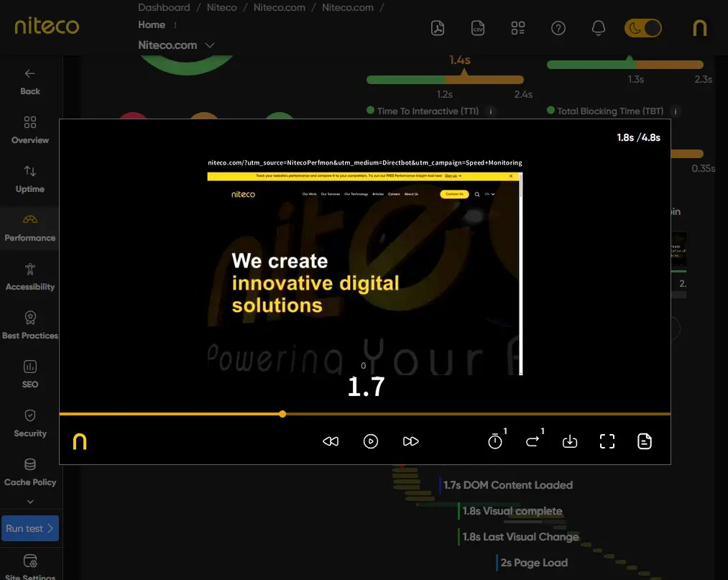Toggle dark mode switch
The width and height of the screenshot is (728, 580).
pos(642,28)
